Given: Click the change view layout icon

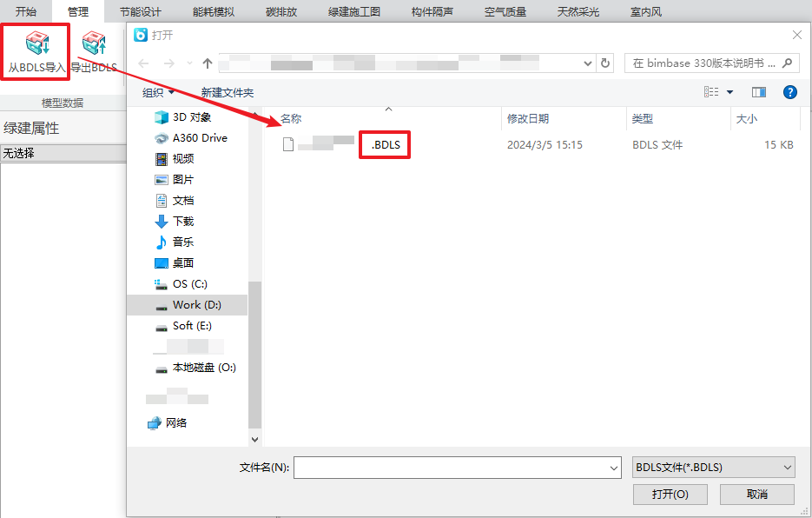Looking at the screenshot, I should [x=711, y=92].
